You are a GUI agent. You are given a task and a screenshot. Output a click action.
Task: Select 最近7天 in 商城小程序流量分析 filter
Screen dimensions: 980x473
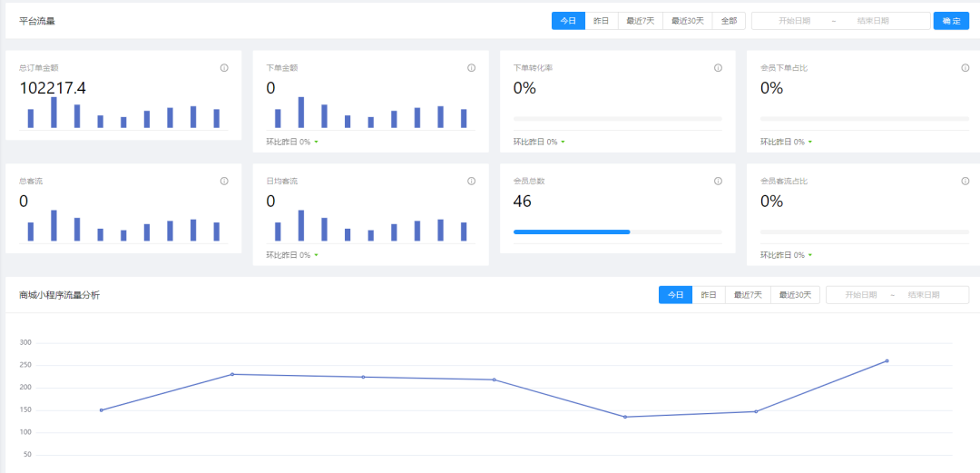coord(748,295)
